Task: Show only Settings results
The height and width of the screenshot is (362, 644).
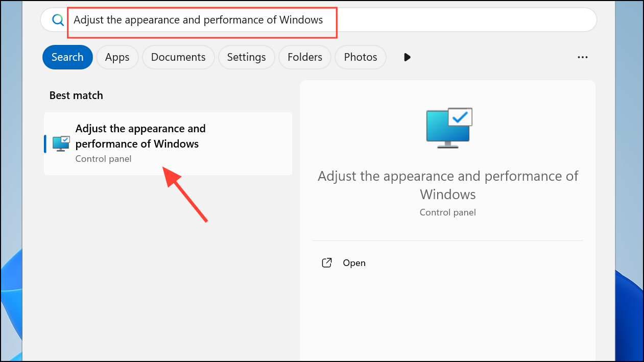Action: click(246, 57)
